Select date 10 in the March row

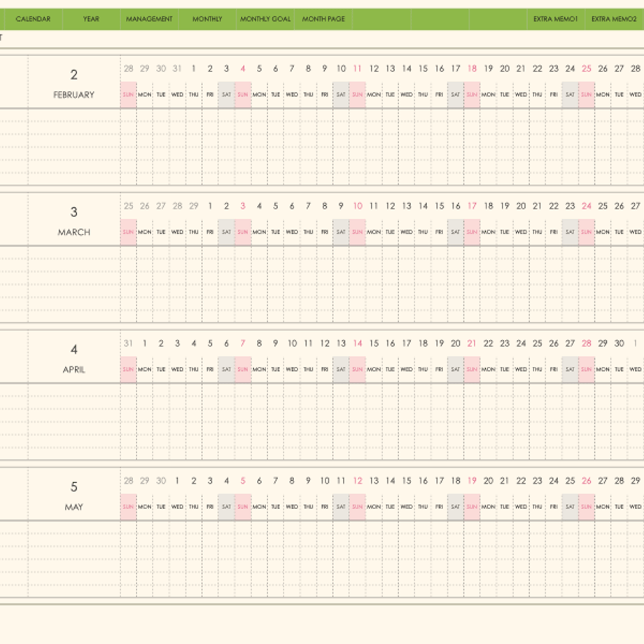click(357, 206)
